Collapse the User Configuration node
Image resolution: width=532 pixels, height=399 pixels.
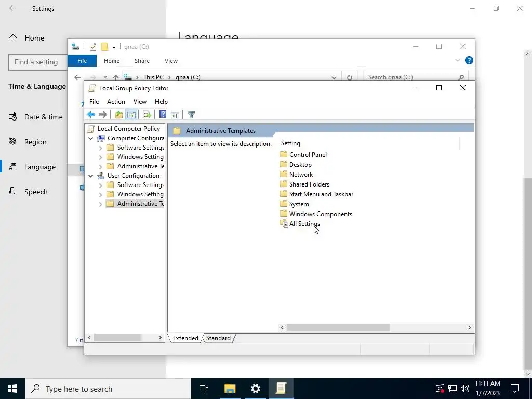90,176
